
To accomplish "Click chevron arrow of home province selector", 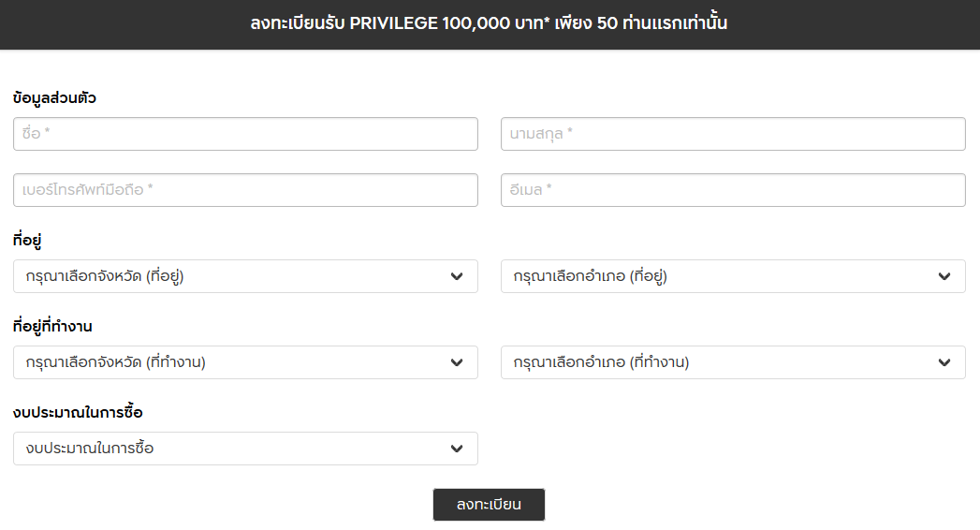I will point(457,276).
